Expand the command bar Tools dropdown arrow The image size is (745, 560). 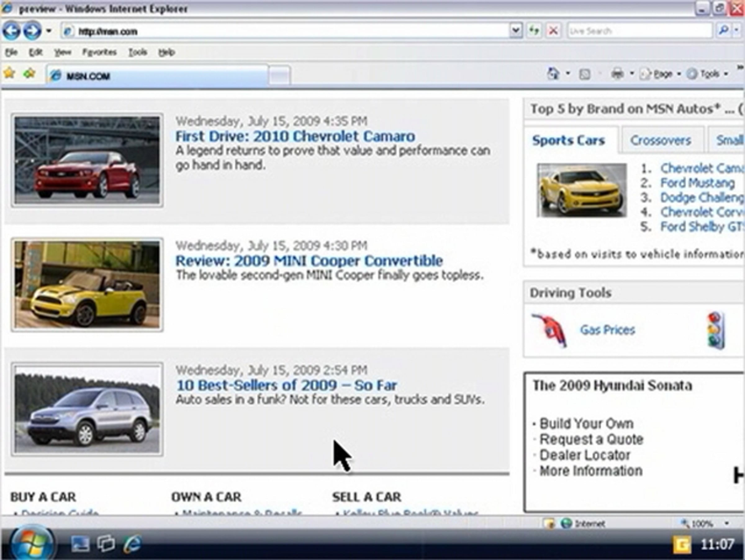point(726,74)
